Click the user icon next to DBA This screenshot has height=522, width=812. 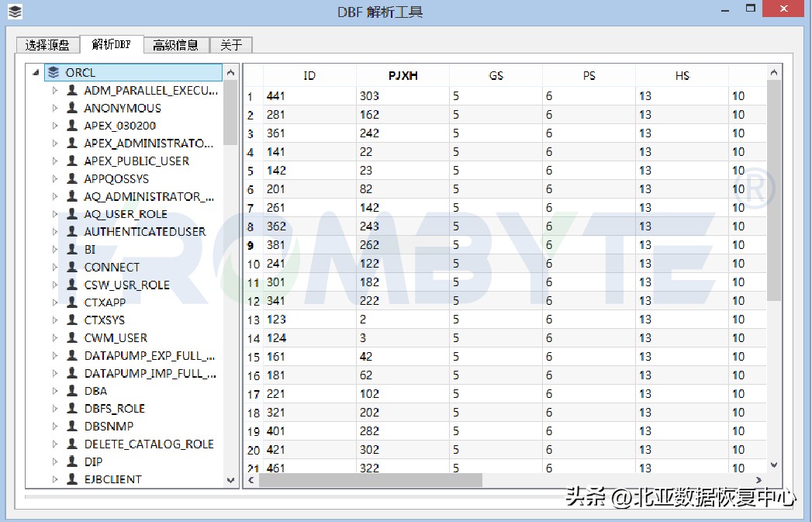(71, 391)
